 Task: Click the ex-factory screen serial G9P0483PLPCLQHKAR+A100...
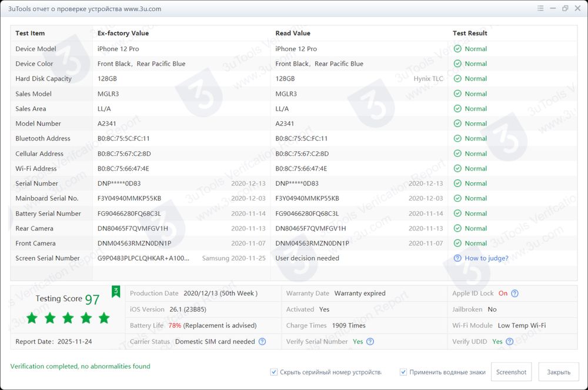coord(143,258)
